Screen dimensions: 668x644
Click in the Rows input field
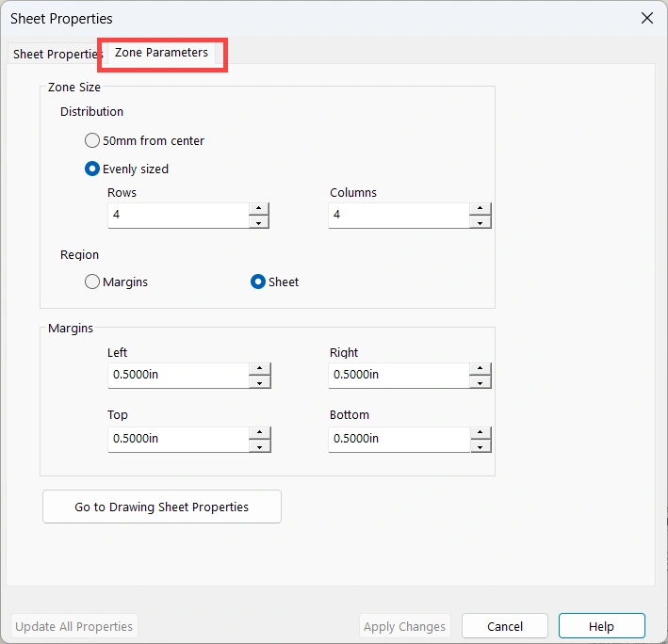(x=177, y=215)
